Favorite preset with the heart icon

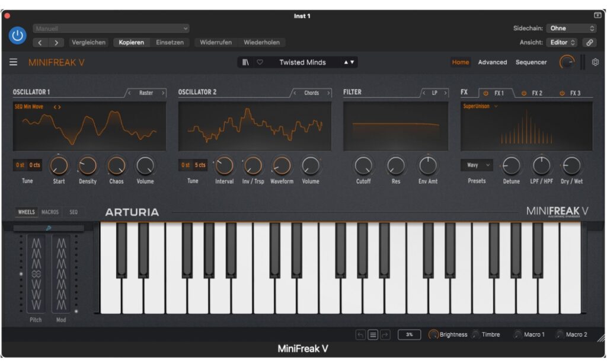click(260, 62)
